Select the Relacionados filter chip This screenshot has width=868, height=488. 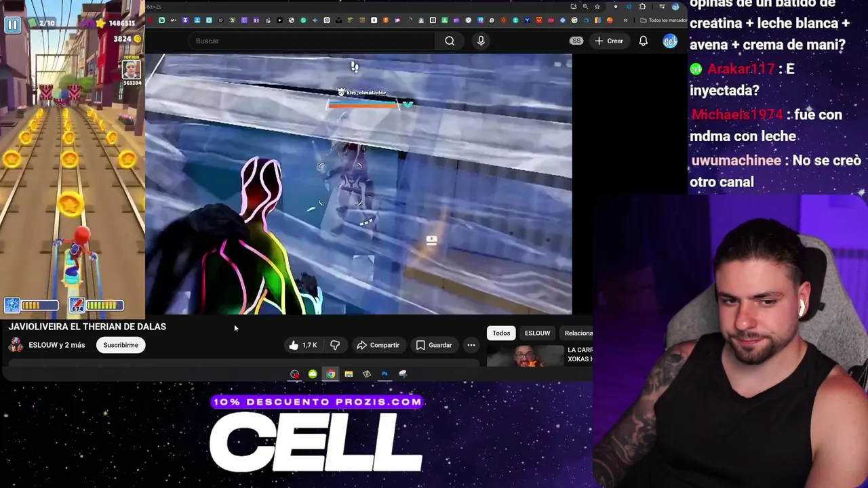578,333
